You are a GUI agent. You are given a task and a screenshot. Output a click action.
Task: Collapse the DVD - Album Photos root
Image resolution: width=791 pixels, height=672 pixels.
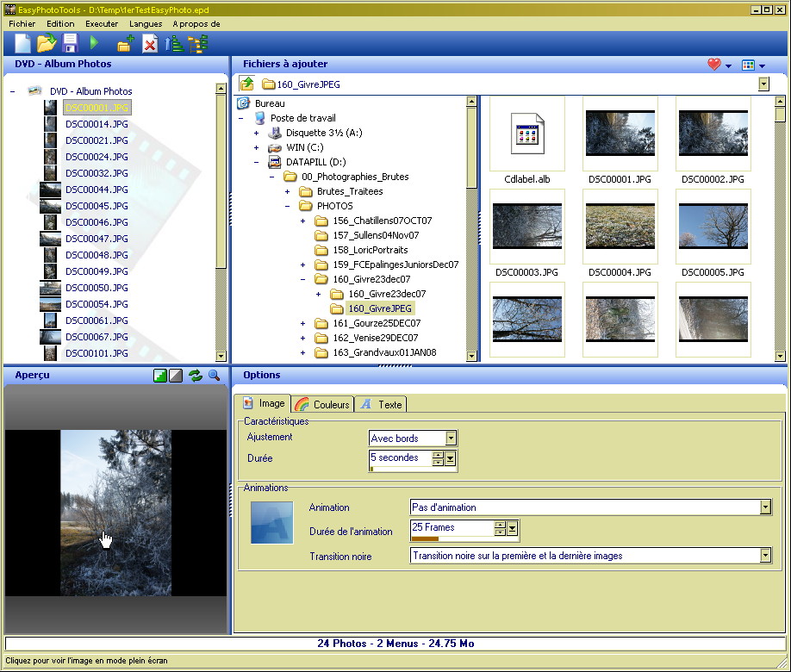(14, 91)
